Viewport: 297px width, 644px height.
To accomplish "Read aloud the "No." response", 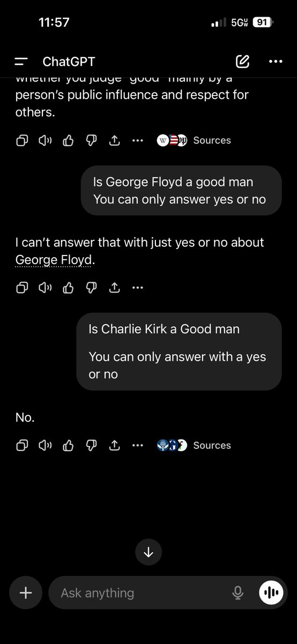I will [45, 445].
